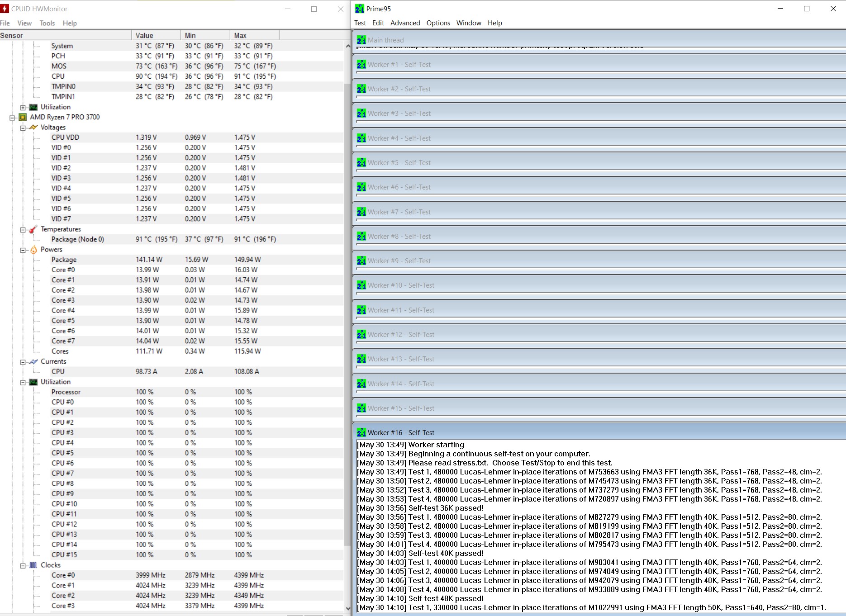Image resolution: width=846 pixels, height=616 pixels.
Task: Click the Value column header
Action: (156, 35)
